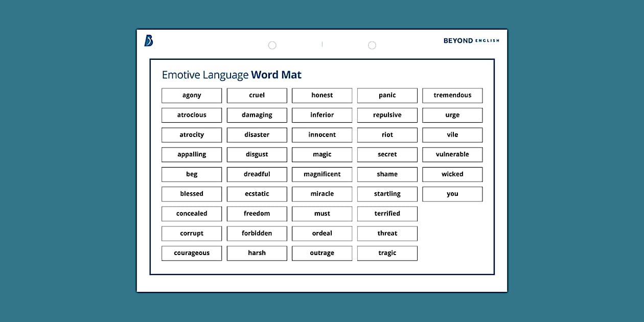Click the 'repulsive' word box
644x322 pixels.
pyautogui.click(x=387, y=115)
